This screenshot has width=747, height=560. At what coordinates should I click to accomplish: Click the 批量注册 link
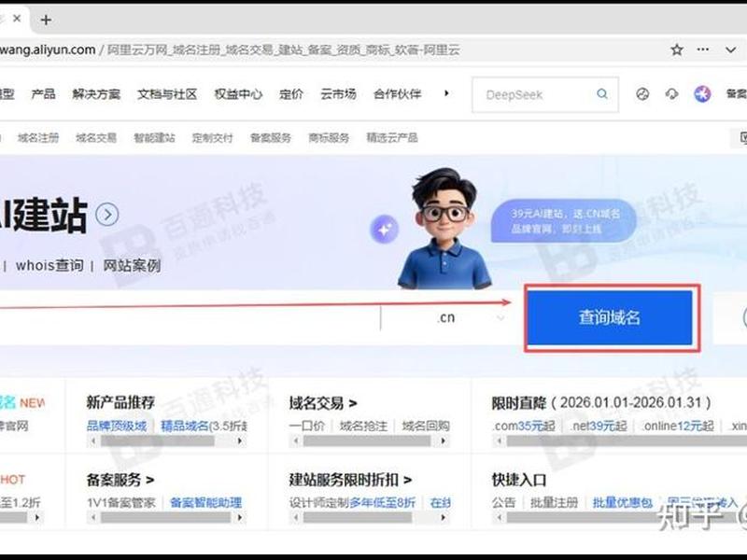[x=554, y=502]
